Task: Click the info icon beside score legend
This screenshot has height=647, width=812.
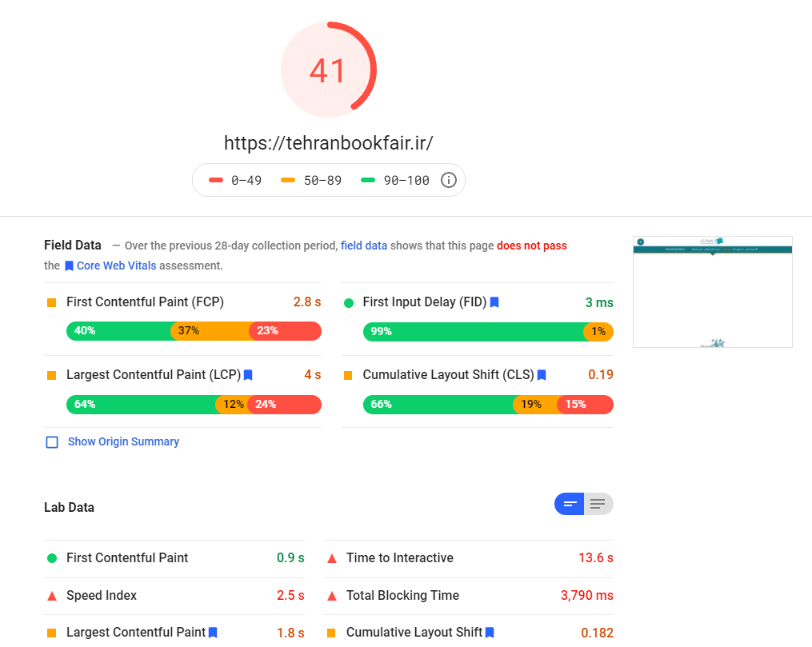Action: (449, 180)
